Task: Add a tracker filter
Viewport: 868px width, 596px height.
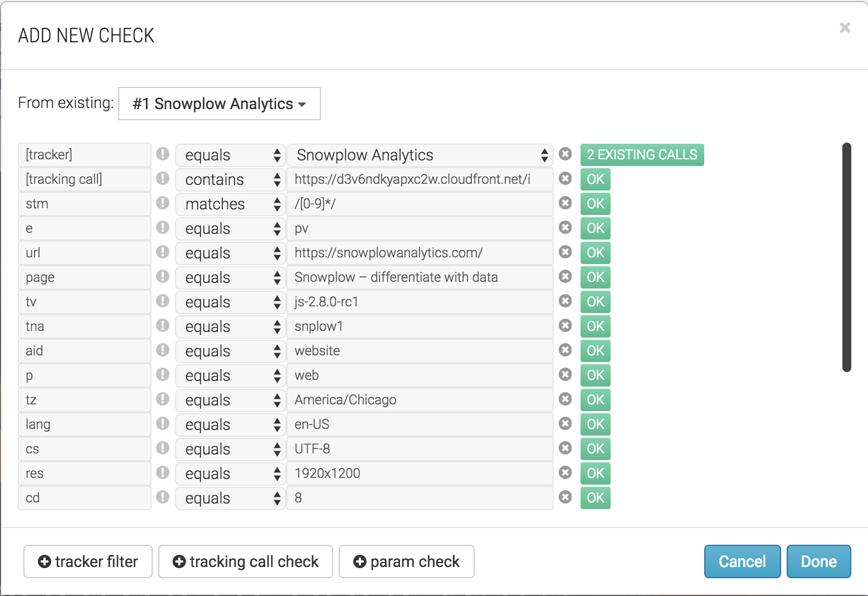Action: 88,561
